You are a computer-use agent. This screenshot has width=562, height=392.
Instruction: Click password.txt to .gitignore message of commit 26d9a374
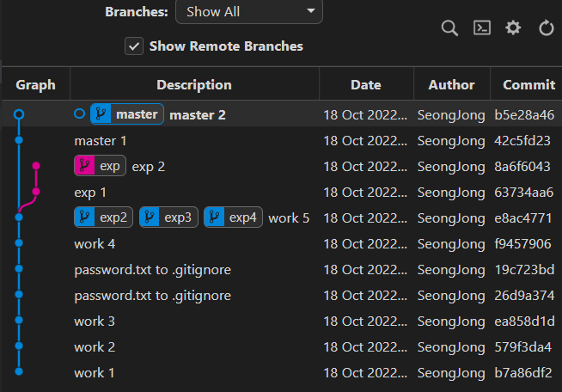click(x=152, y=296)
